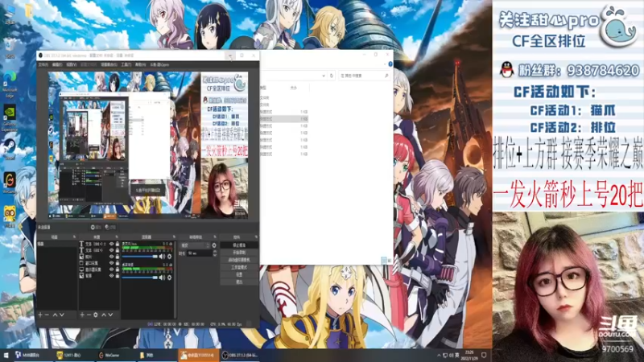Refresh the File Explorer folder
Viewport: 644px width, 362px height.
332,76
